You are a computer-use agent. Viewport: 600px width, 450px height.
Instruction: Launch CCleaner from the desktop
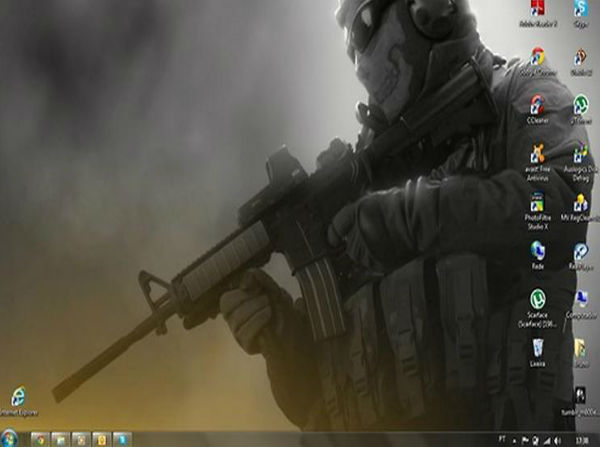point(538,105)
